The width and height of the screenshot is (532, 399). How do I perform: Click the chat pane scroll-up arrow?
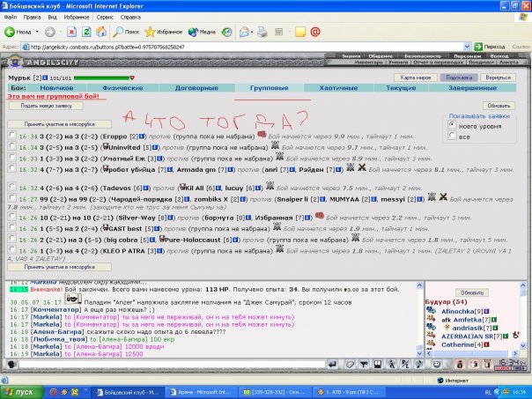[x=419, y=285]
